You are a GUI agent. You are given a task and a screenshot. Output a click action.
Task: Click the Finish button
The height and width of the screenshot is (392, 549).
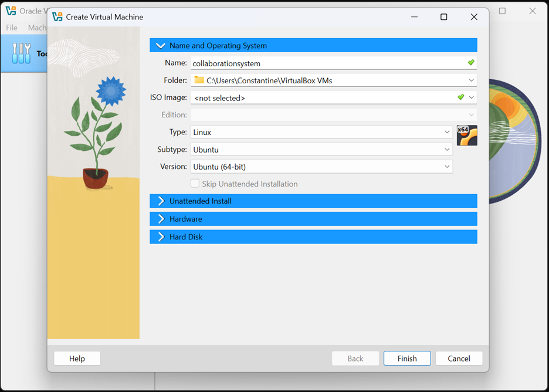click(x=407, y=359)
